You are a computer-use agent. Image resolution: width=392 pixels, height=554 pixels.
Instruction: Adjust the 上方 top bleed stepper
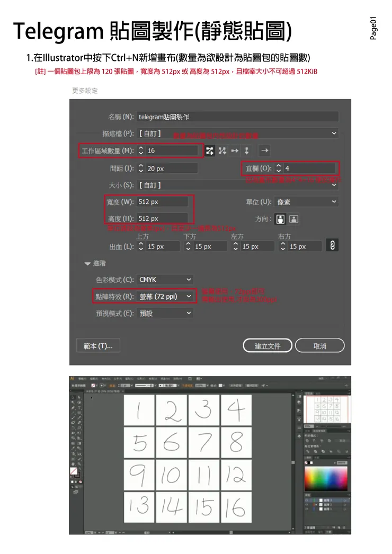tap(141, 246)
